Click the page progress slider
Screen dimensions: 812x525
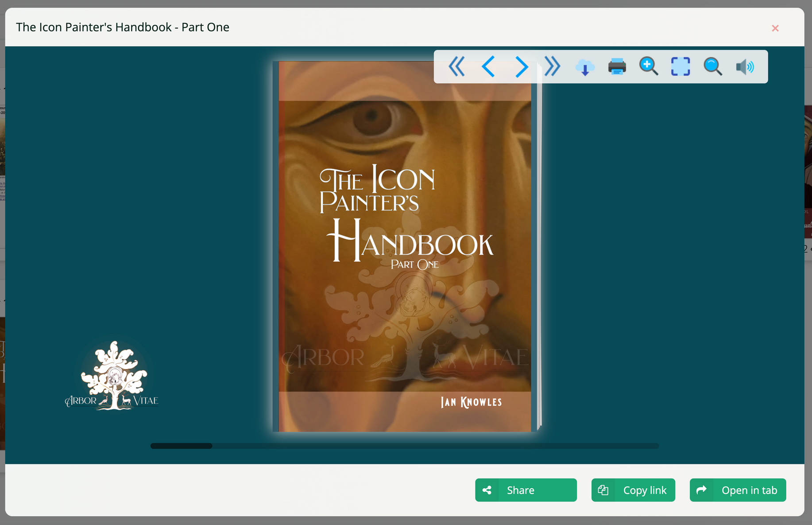point(405,446)
